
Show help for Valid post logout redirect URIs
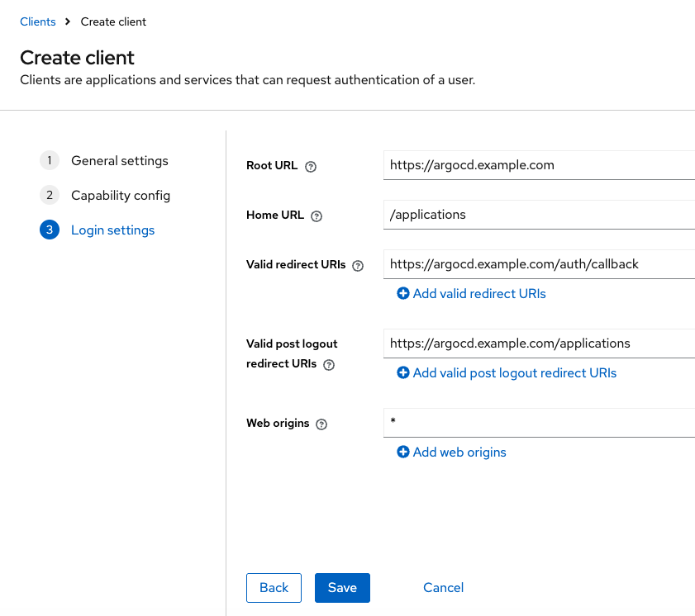pos(329,364)
